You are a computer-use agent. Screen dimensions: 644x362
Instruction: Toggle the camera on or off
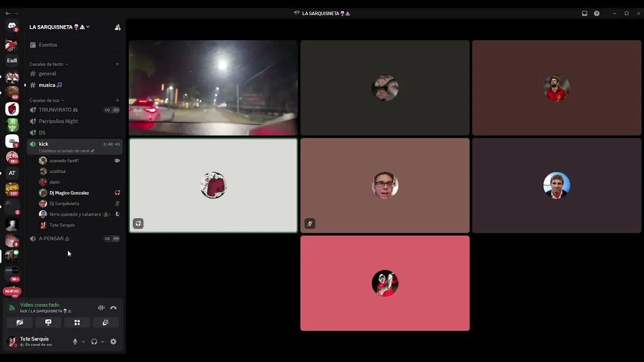tap(20, 322)
